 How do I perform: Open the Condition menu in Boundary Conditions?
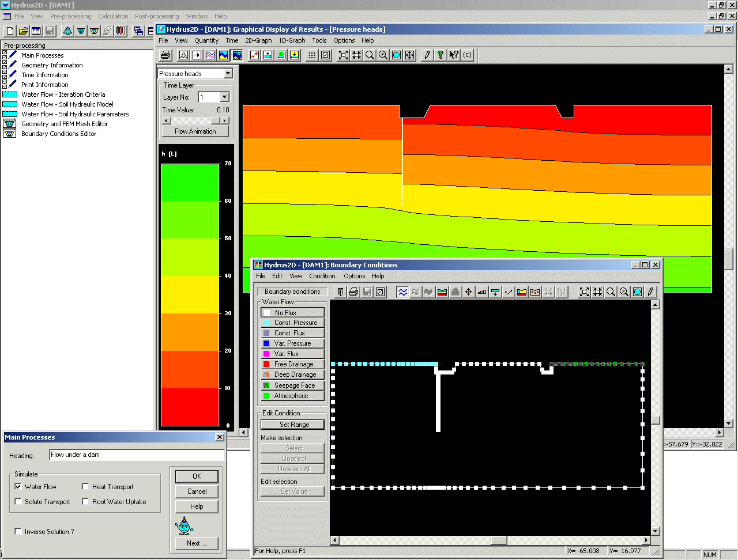[x=322, y=276]
